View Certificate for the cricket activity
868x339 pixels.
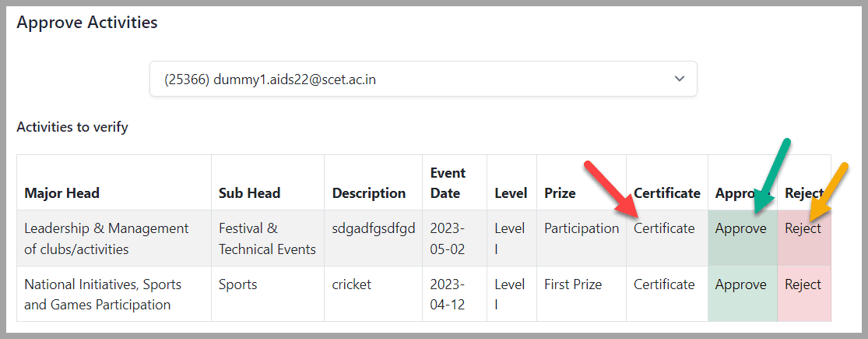664,284
